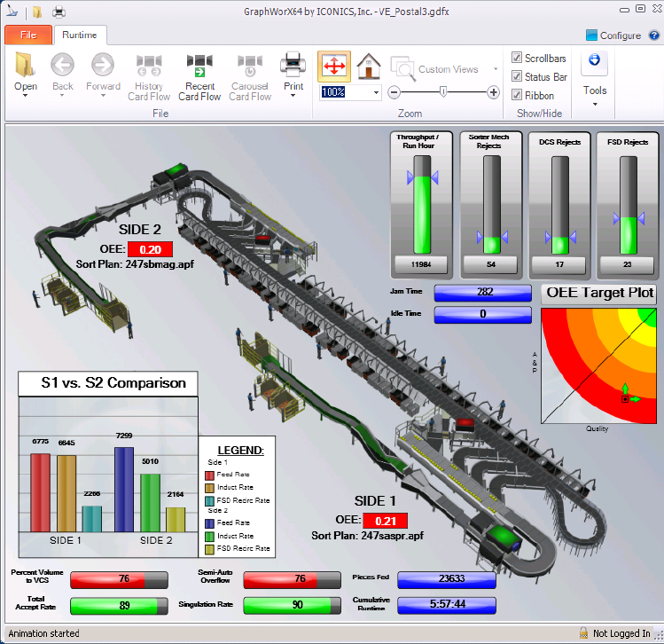Screen dimensions: 664x644
Task: Click the zoom in plus button
Action: point(494,92)
